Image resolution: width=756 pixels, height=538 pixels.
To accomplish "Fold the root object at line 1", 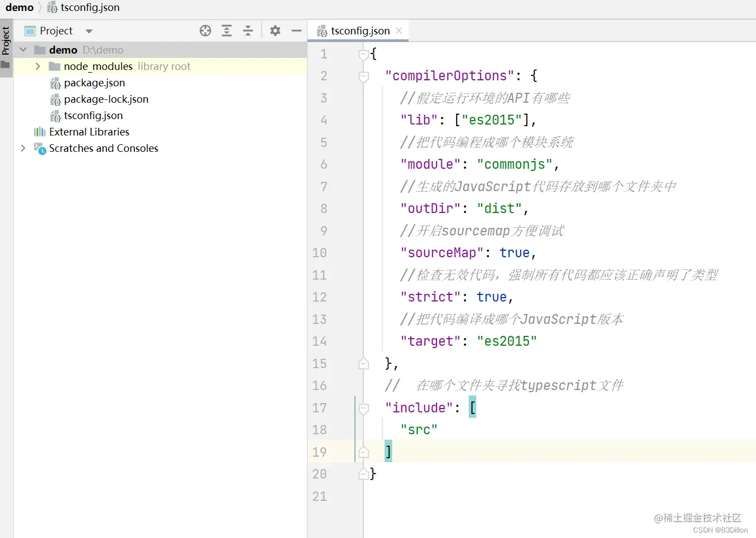I will [x=363, y=54].
